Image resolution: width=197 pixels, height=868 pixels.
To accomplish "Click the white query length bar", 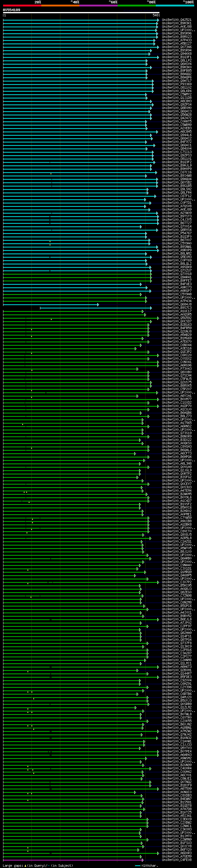I will point(81,12).
